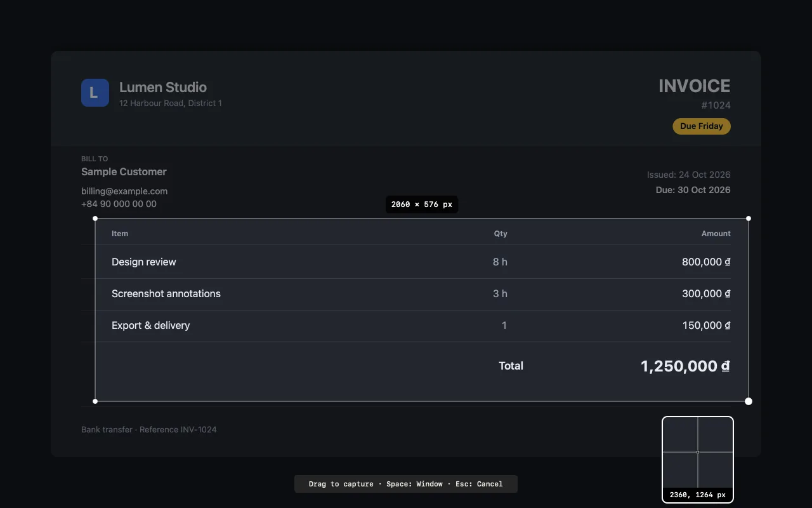Screen dimensions: 812x508
Task: Click 'Bank transfer · Reference INV-1024' footer text
Action: coord(149,430)
